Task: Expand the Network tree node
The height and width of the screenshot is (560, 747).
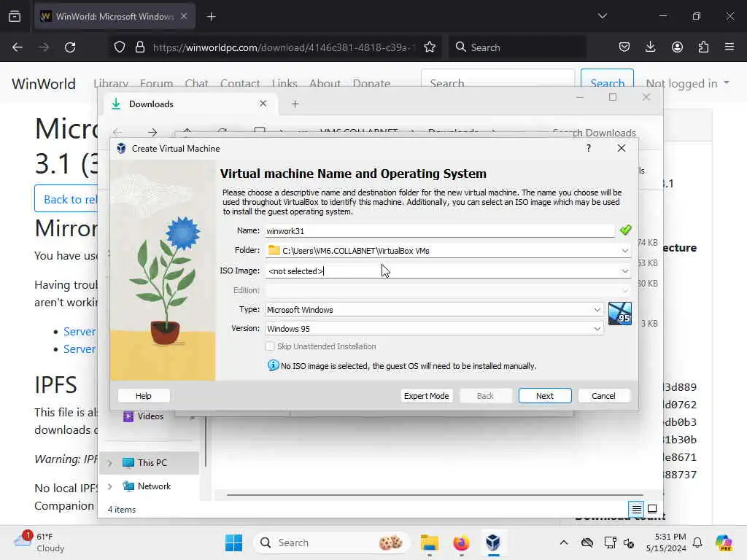Action: tap(110, 486)
